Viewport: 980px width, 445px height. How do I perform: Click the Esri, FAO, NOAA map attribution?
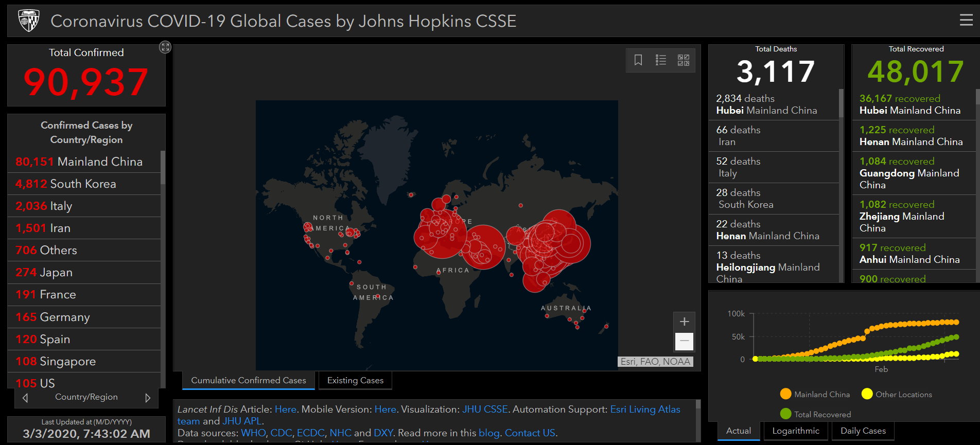(655, 362)
